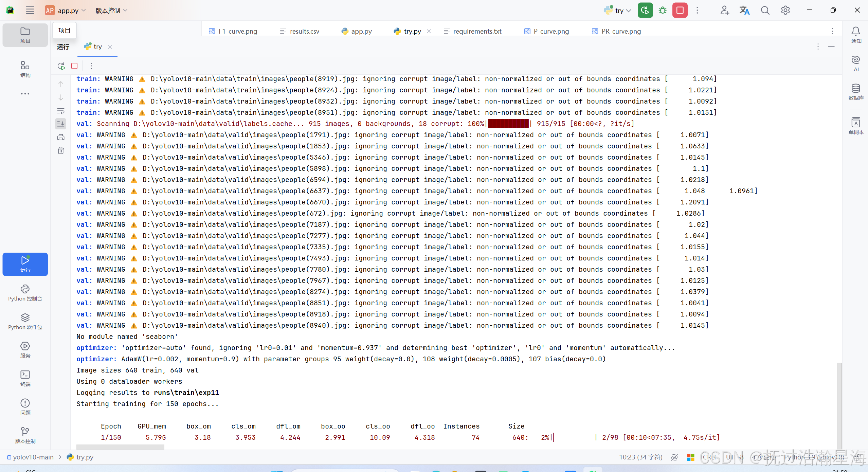Rerun the script from the run panel
This screenshot has height=472, width=868.
pos(60,66)
